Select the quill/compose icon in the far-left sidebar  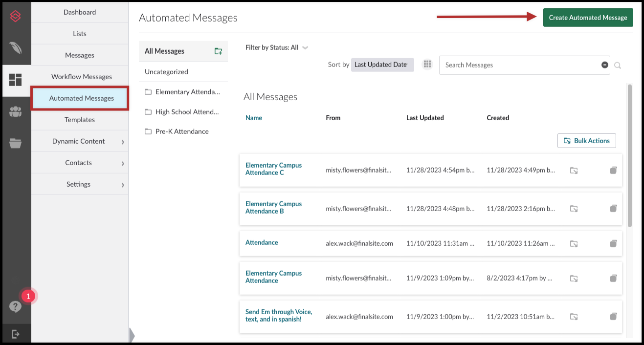point(16,48)
